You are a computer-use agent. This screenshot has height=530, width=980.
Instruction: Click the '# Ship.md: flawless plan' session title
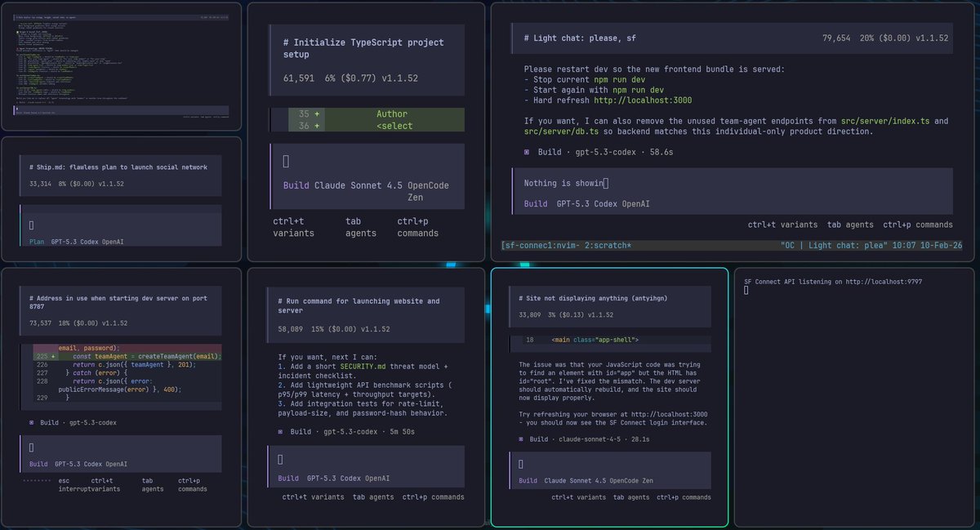point(118,167)
